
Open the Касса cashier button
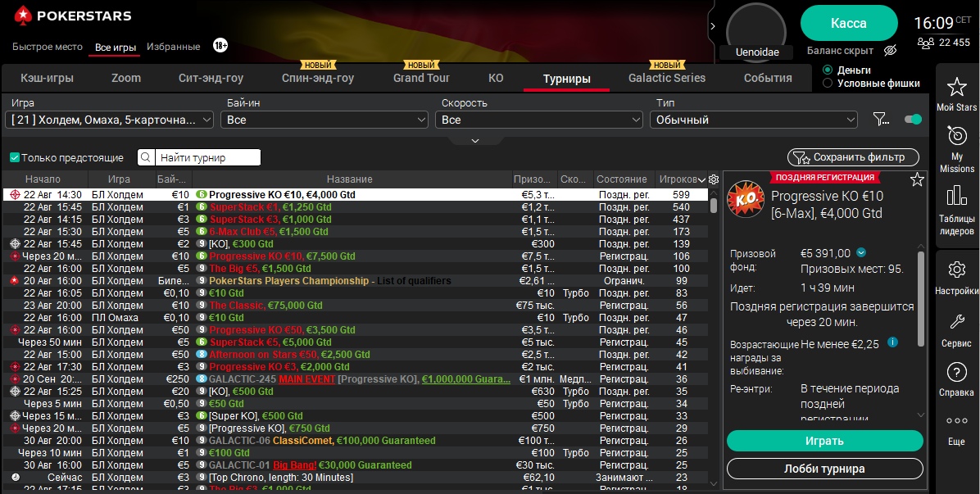coord(849,23)
